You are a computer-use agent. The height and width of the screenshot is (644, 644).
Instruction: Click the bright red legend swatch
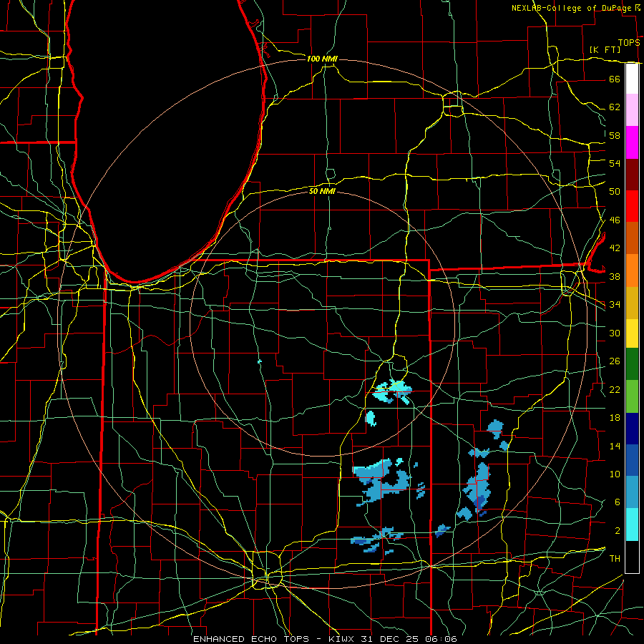click(x=632, y=206)
